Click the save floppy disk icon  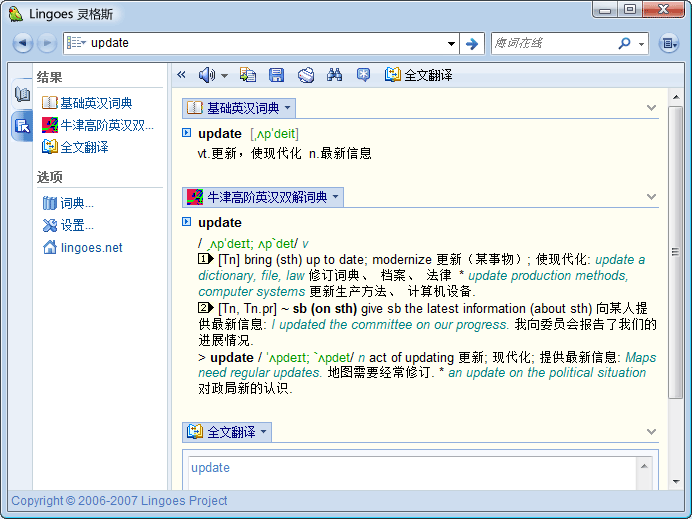point(277,75)
